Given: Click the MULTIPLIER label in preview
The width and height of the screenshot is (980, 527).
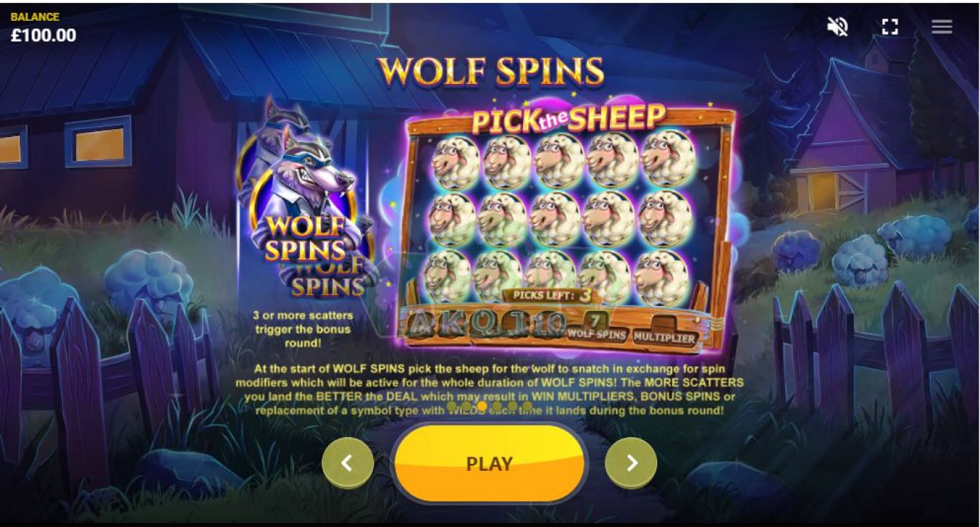Looking at the screenshot, I should 664,337.
